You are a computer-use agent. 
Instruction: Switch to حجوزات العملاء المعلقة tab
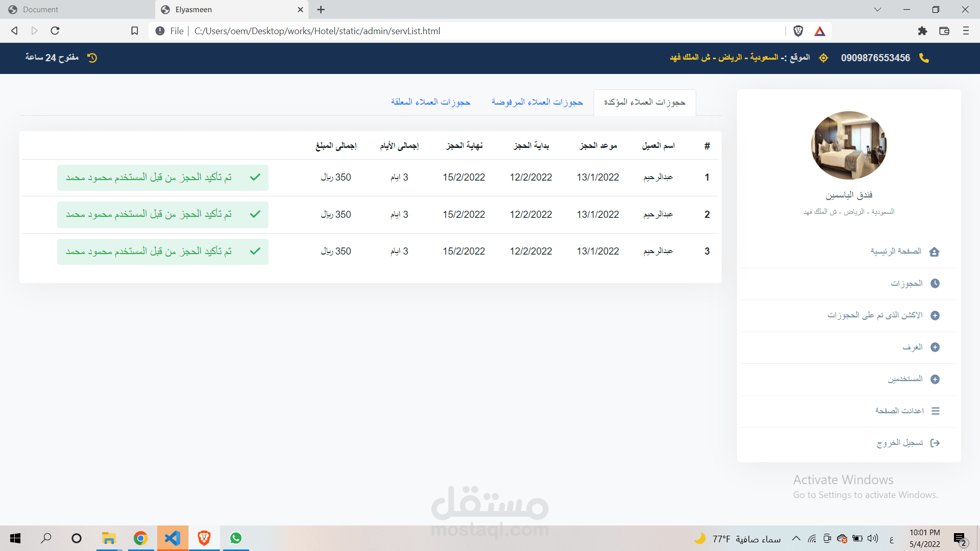tap(430, 103)
